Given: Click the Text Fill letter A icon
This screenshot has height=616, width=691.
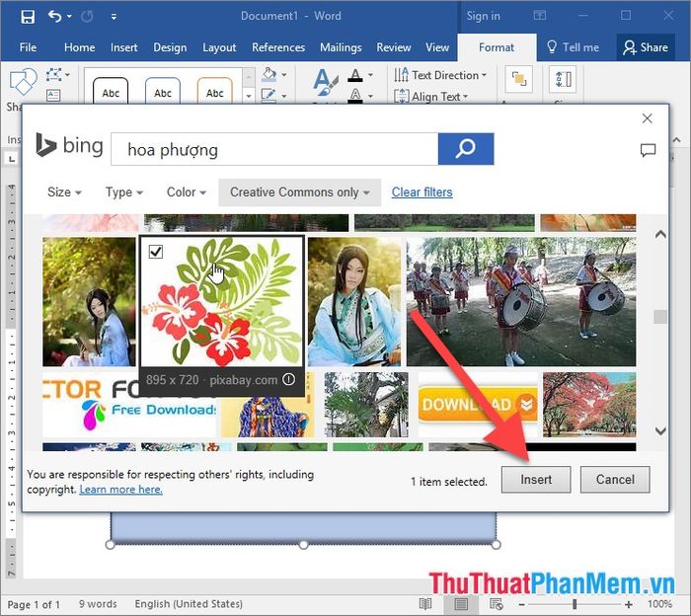Looking at the screenshot, I should coord(355,75).
